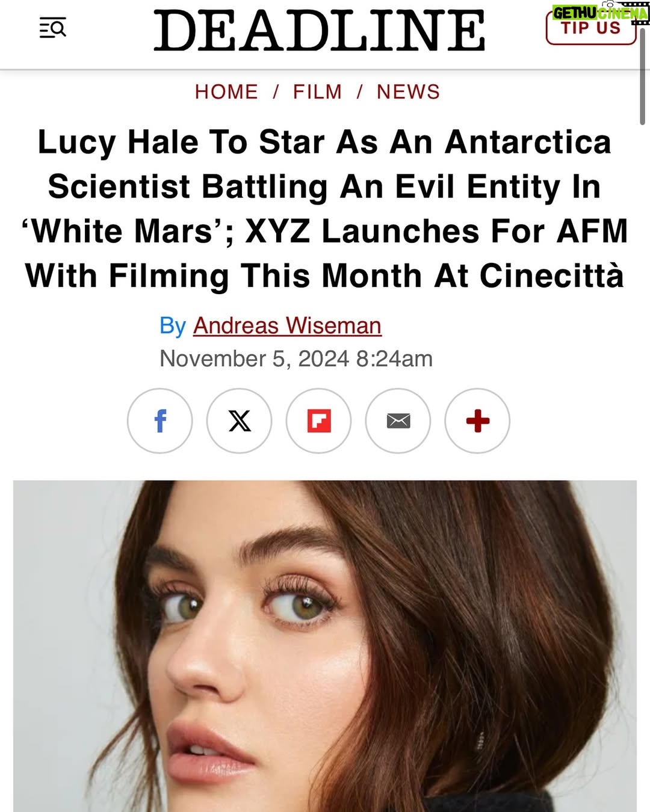
Task: Click the White Mars article headline
Action: [x=325, y=209]
